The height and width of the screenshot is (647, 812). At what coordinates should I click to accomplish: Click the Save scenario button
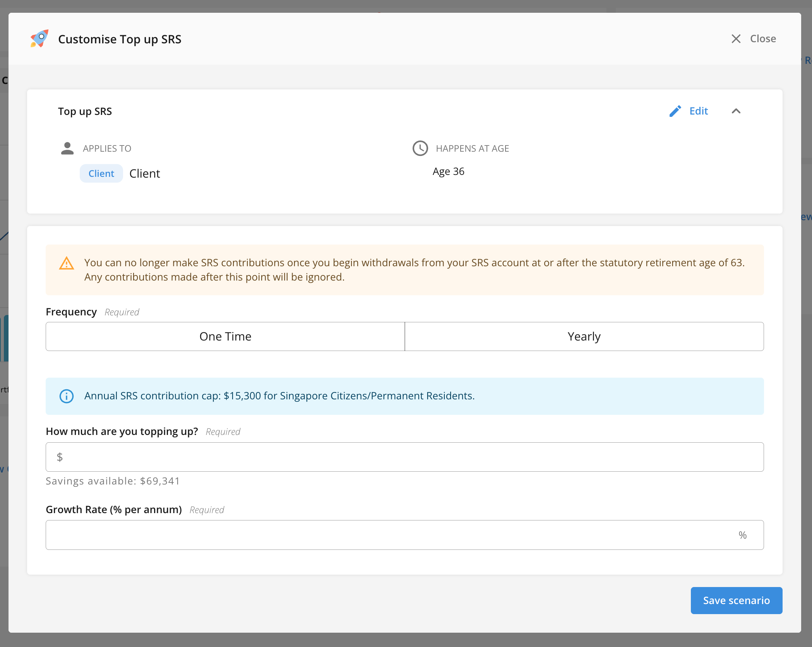(736, 600)
